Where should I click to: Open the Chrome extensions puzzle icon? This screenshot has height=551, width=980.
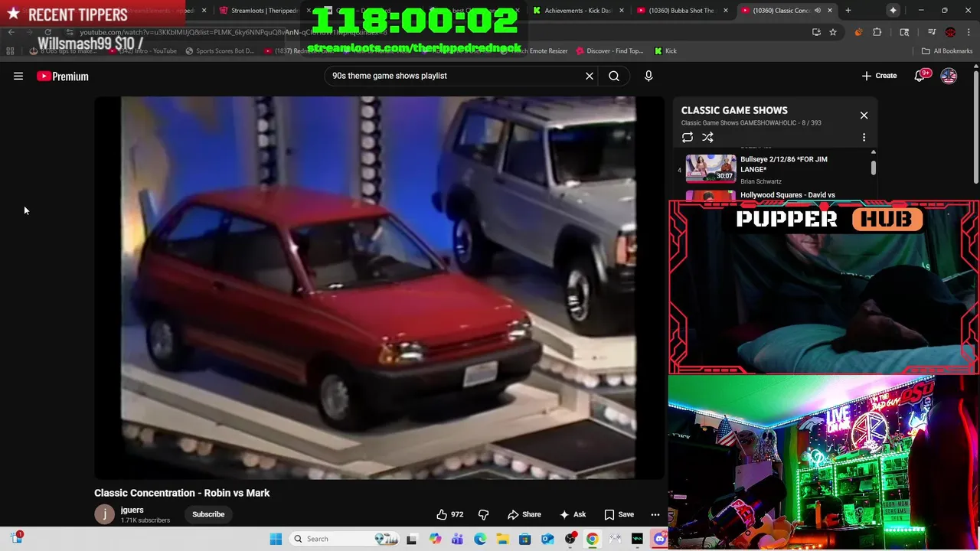[x=877, y=32]
